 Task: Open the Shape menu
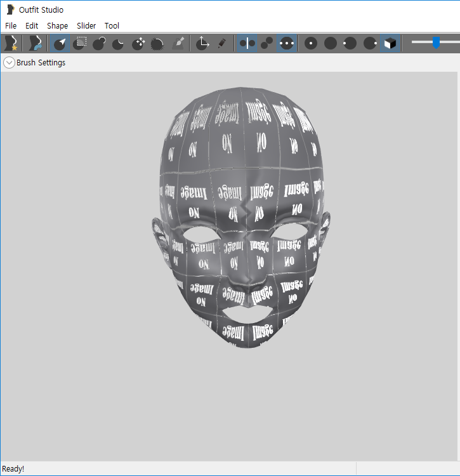(x=57, y=26)
